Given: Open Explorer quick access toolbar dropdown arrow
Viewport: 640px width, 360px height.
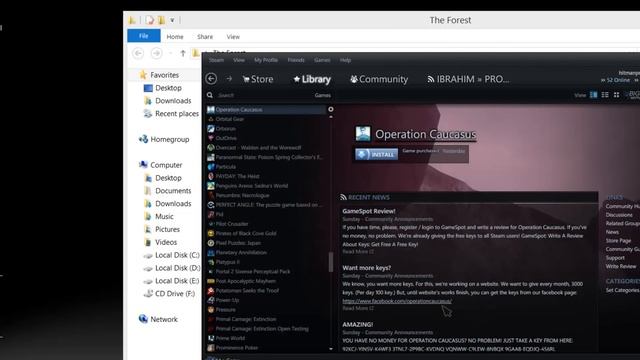Looking at the screenshot, I should (172, 20).
